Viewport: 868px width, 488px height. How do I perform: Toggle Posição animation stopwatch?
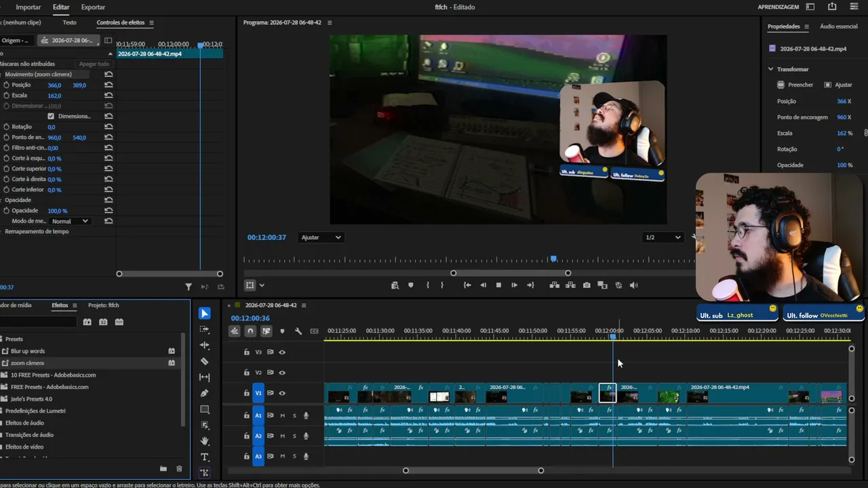[x=6, y=85]
